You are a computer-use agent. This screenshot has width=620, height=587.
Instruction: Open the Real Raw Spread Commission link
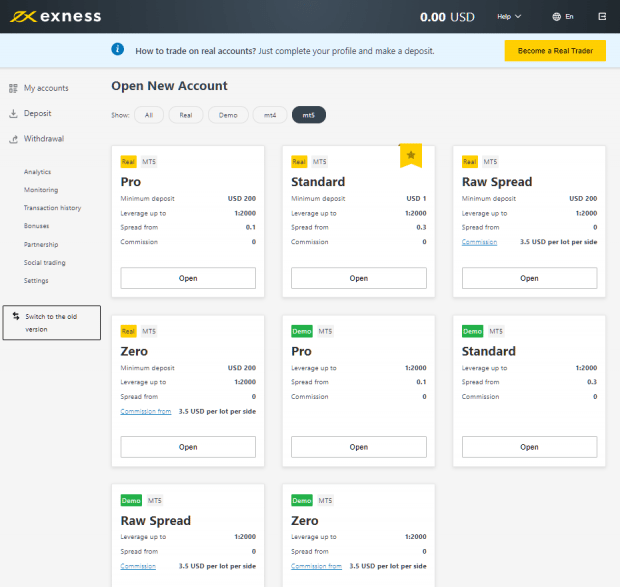coord(479,242)
